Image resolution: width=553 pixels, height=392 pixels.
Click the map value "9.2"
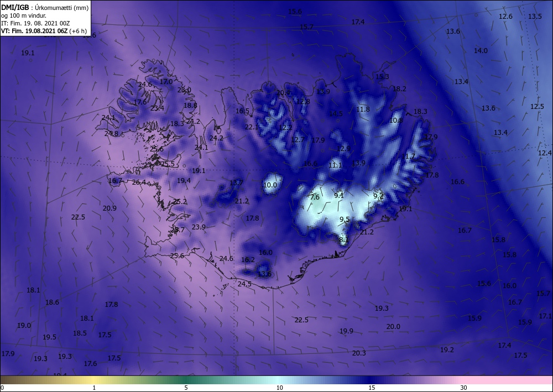point(378,196)
